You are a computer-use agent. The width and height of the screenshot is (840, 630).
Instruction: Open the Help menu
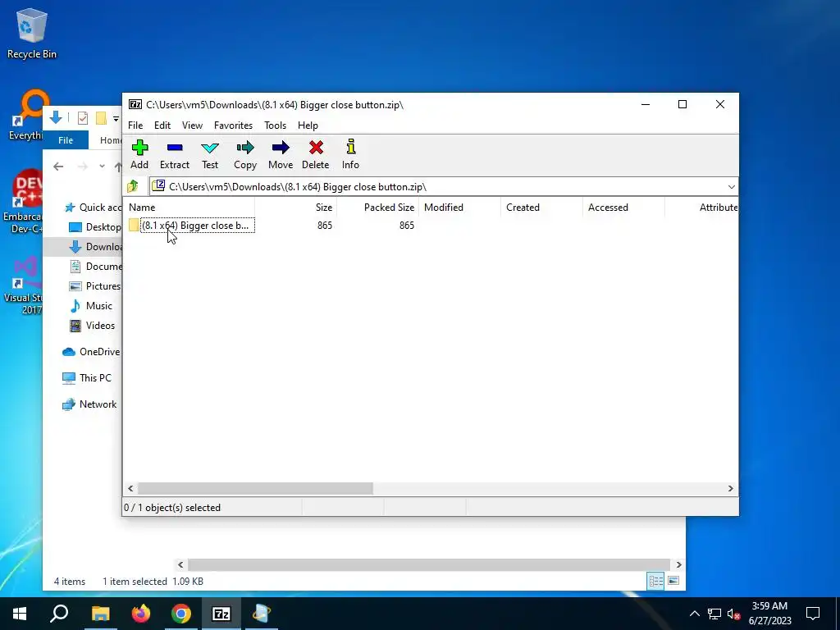pos(308,126)
